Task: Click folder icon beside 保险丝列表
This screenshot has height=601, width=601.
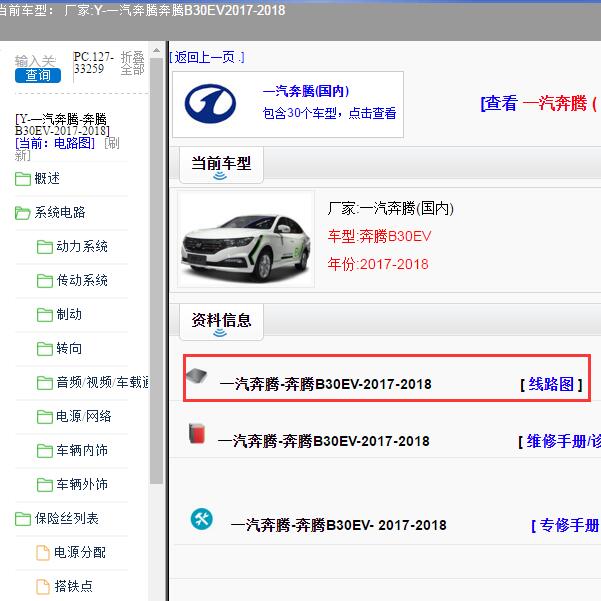Action: pyautogui.click(x=23, y=519)
